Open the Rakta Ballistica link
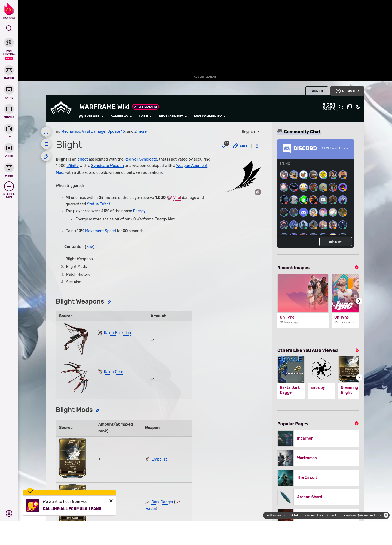392x545 pixels. click(x=117, y=333)
